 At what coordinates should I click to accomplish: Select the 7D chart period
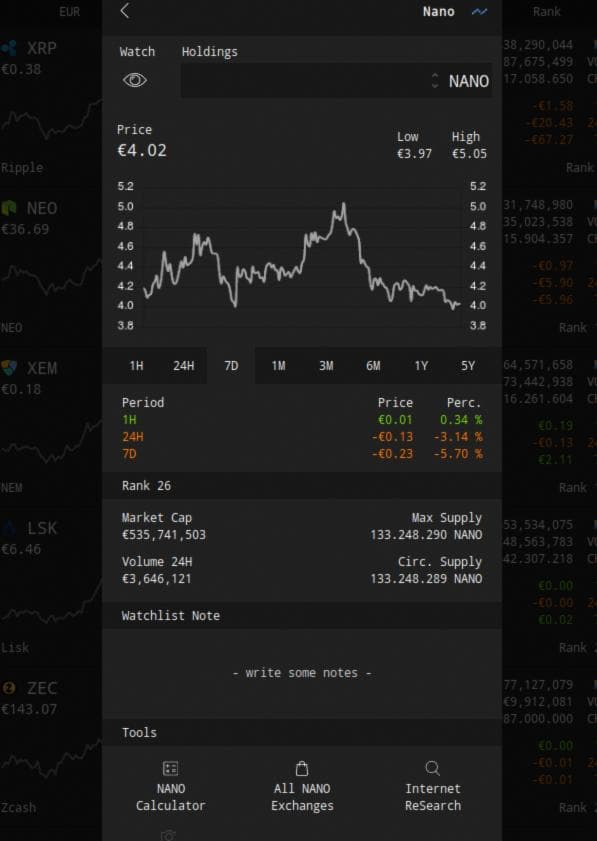pos(231,366)
